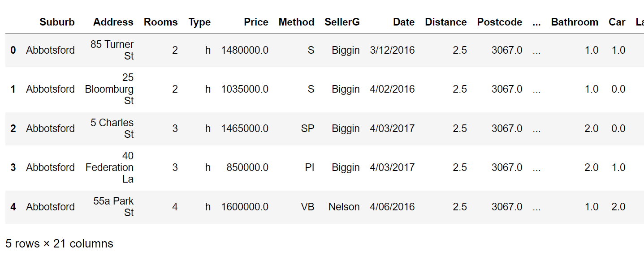Viewport: 644px width, 256px height.
Task: Click the SellerG column header
Action: point(342,22)
